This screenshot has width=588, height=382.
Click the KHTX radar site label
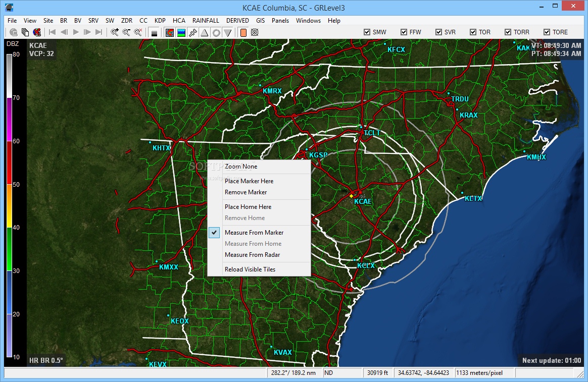(x=162, y=148)
